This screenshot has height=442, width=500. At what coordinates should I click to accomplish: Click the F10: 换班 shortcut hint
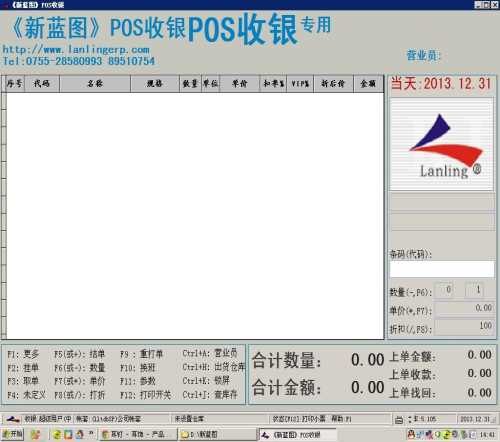click(x=138, y=368)
